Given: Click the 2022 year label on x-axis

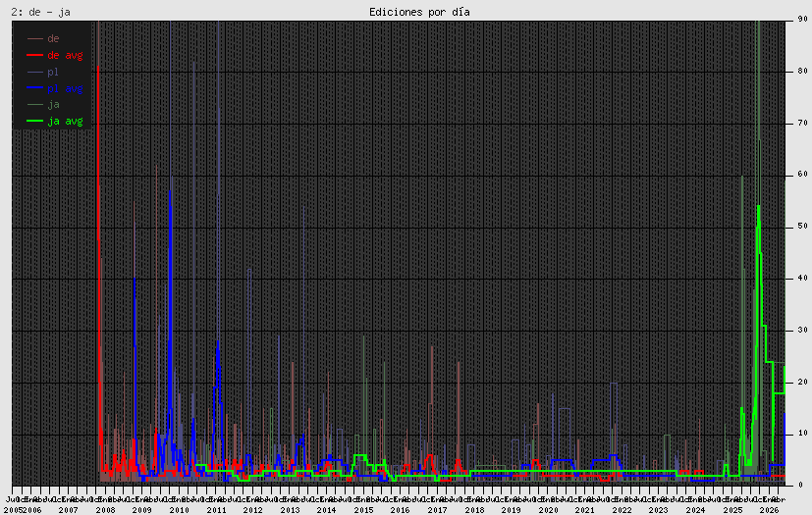Looking at the screenshot, I should pos(622,510).
